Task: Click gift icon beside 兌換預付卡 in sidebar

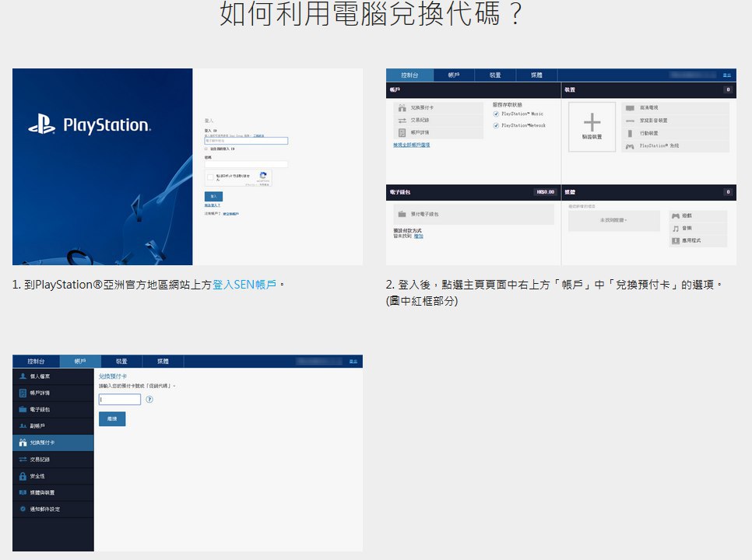Action: tap(23, 443)
